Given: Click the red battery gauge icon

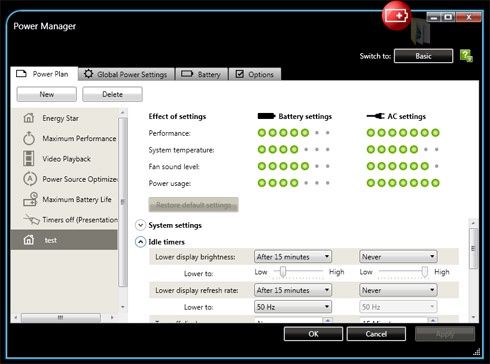Looking at the screenshot, I should [396, 16].
